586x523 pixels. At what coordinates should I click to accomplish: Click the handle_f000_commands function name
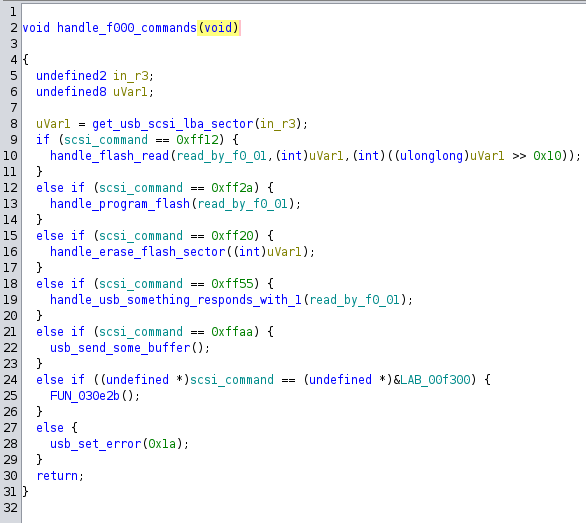[127, 28]
